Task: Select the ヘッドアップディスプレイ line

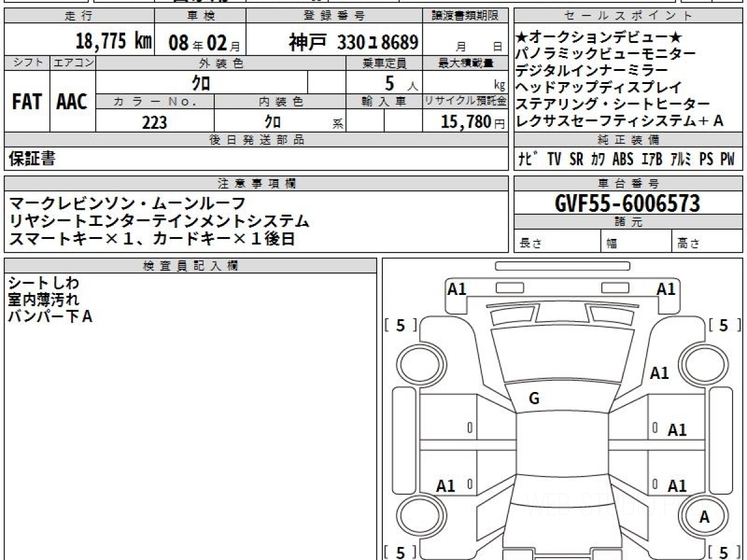Action: [599, 88]
